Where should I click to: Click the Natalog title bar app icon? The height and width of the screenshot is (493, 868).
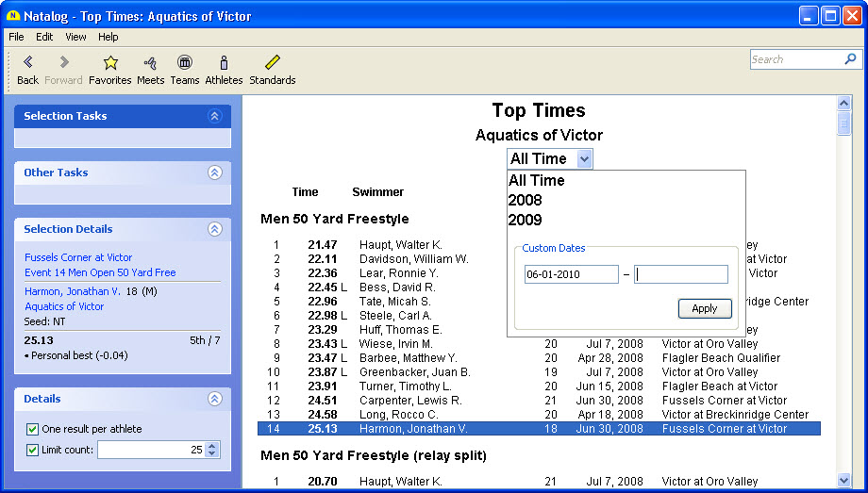coord(12,16)
